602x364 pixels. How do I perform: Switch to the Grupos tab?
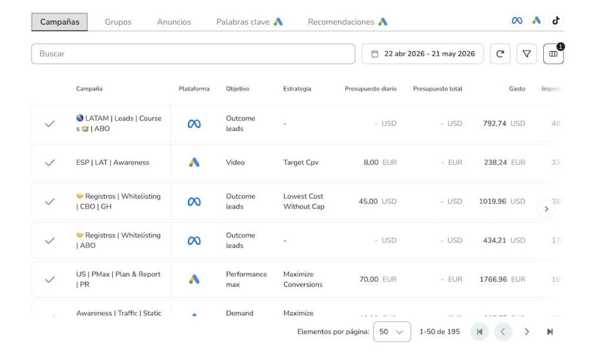[x=118, y=22]
